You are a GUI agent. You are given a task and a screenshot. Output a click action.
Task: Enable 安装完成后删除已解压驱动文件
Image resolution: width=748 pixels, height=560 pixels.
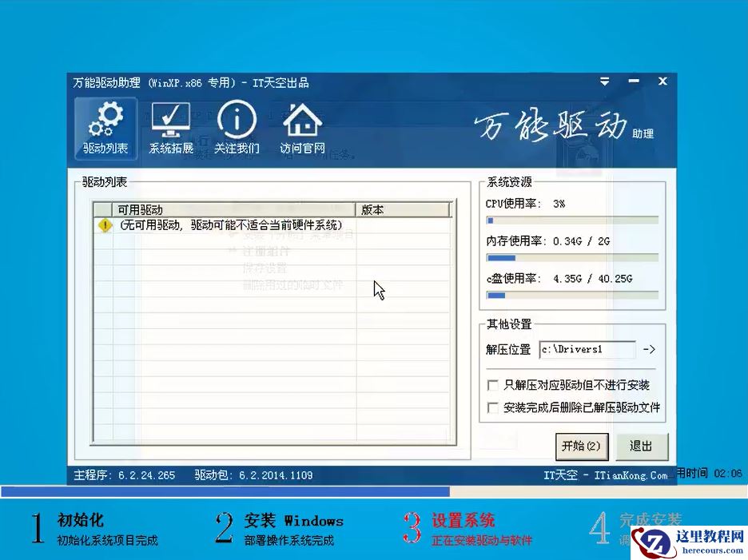pos(493,407)
